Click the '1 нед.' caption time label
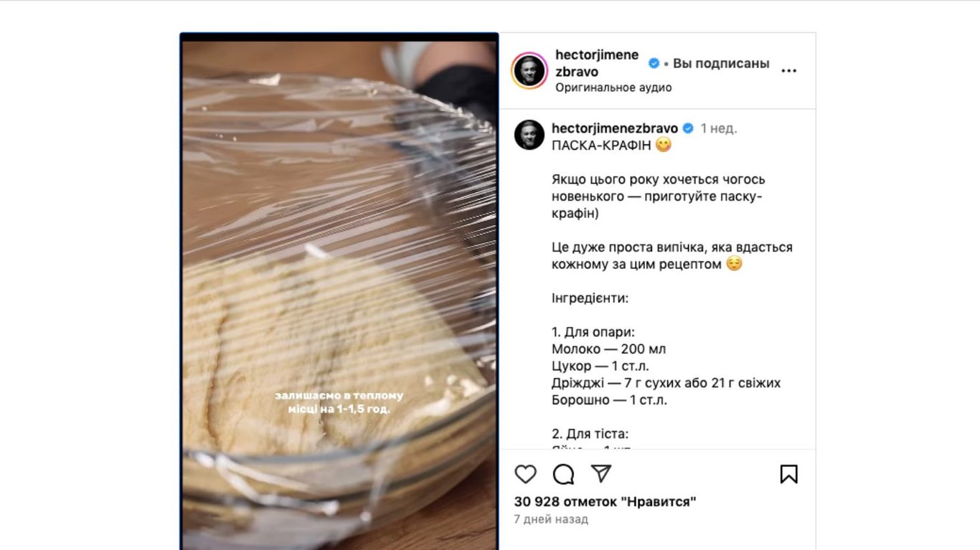Viewport: 980px width, 550px height. (x=719, y=128)
